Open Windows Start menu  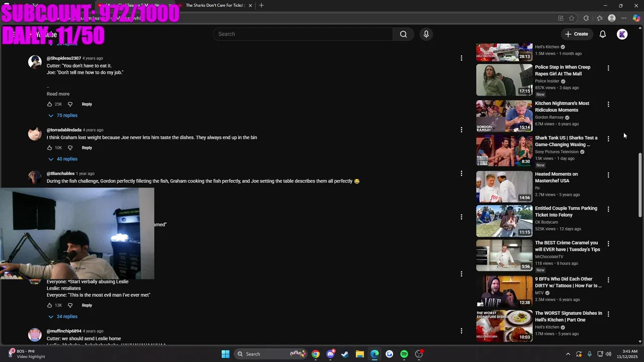(225, 354)
